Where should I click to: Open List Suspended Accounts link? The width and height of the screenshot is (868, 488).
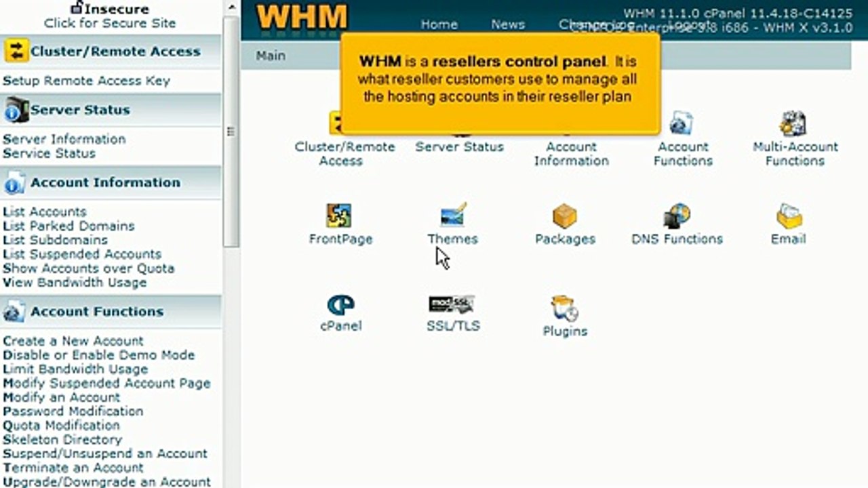pos(82,254)
